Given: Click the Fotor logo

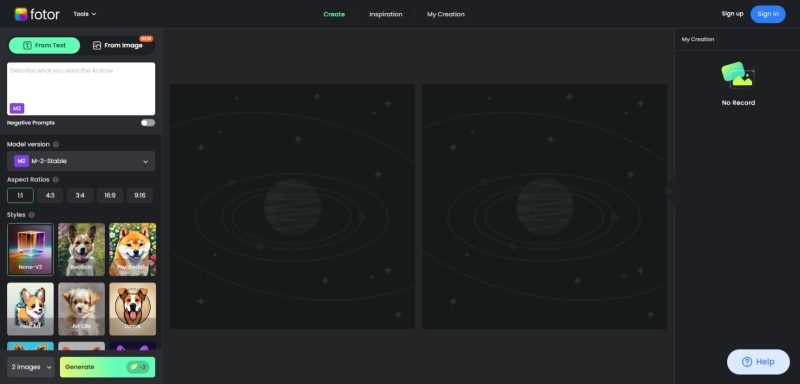Looking at the screenshot, I should (37, 14).
